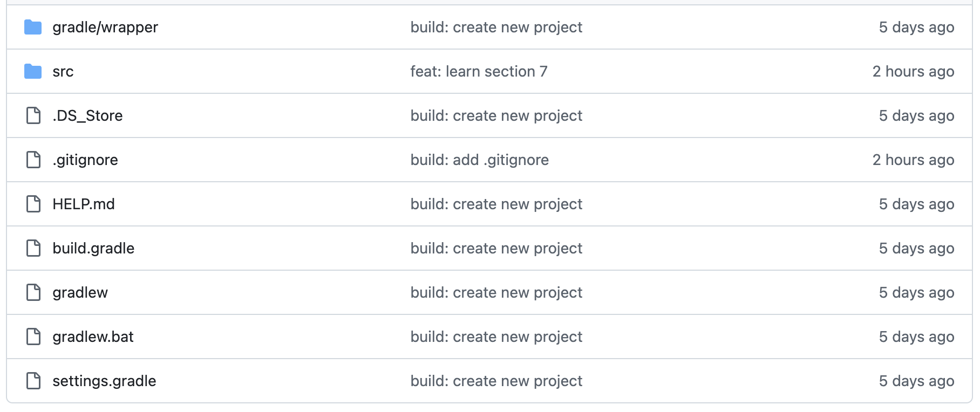980x412 pixels.
Task: Click the .gitignore file icon
Action: click(33, 160)
